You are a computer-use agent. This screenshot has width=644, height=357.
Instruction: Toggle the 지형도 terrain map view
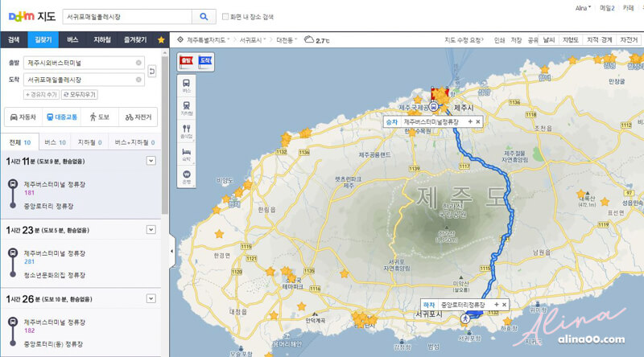tap(570, 40)
